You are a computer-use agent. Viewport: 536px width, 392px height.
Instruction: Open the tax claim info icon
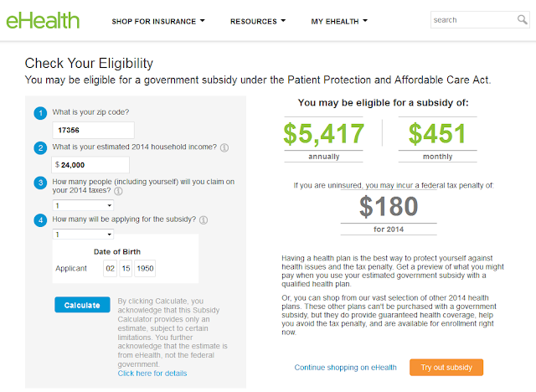[x=118, y=191]
